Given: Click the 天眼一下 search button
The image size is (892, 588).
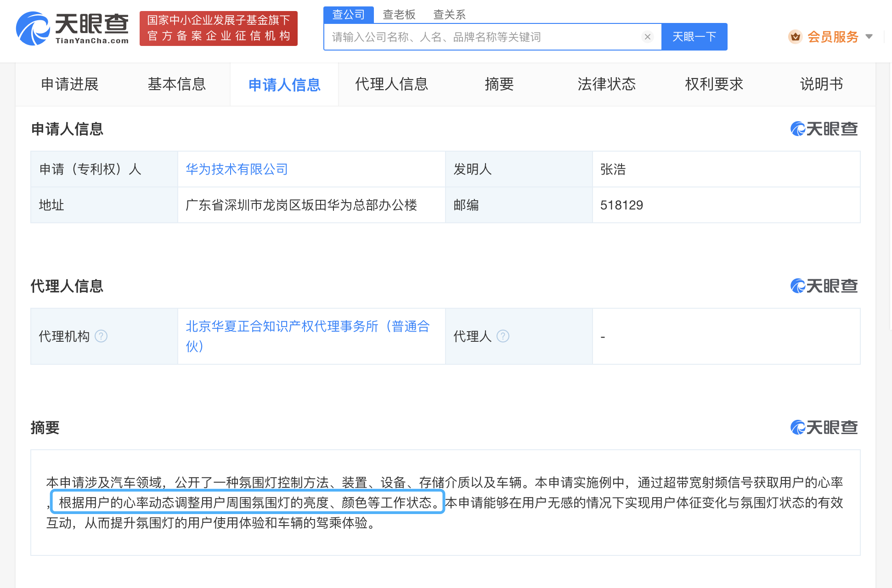Looking at the screenshot, I should tap(694, 37).
